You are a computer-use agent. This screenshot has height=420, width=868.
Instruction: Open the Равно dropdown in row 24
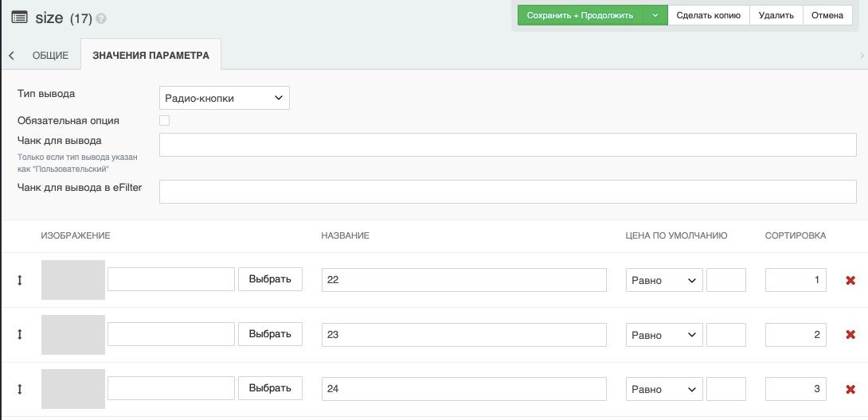pyautogui.click(x=664, y=389)
